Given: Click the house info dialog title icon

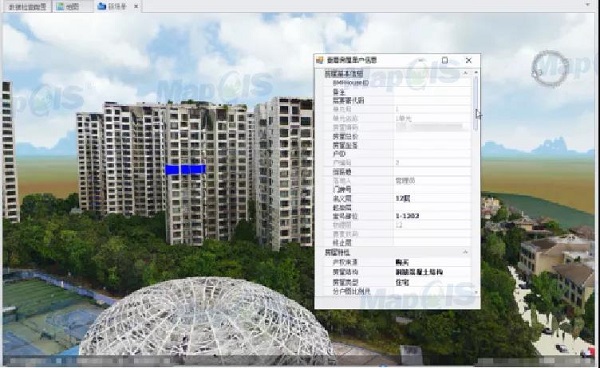Looking at the screenshot, I should click(320, 60).
